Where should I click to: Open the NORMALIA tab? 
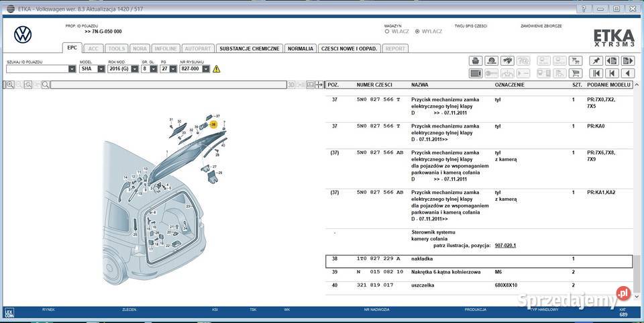tap(300, 48)
